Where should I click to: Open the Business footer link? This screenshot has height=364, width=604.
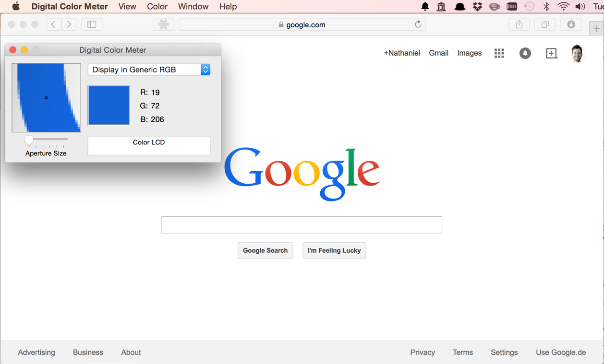coord(88,352)
